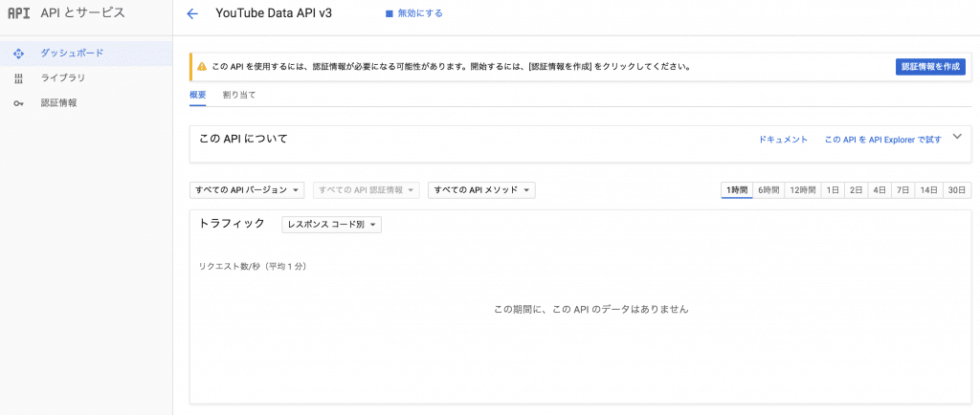Select the 2日 time range
980x415 pixels.
pos(856,190)
